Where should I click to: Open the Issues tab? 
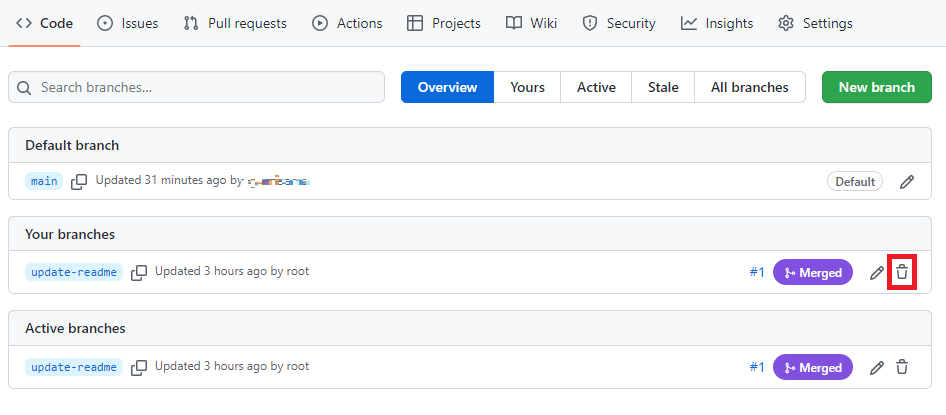[128, 23]
